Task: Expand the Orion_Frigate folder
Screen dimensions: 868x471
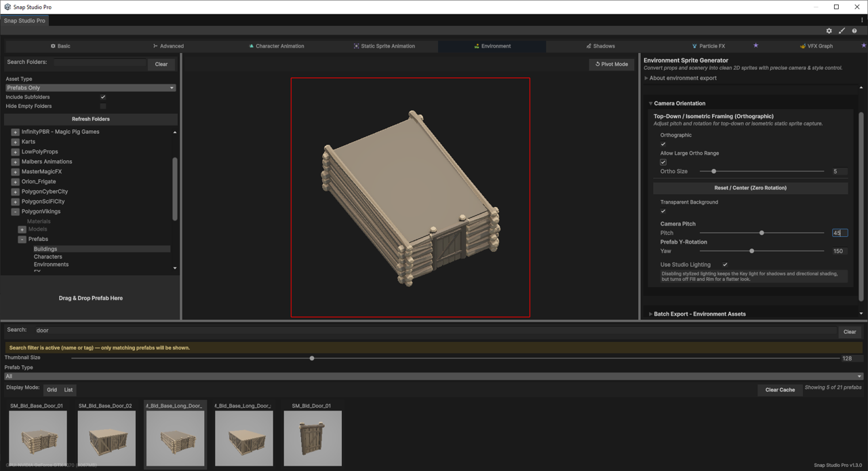Action: coord(15,182)
